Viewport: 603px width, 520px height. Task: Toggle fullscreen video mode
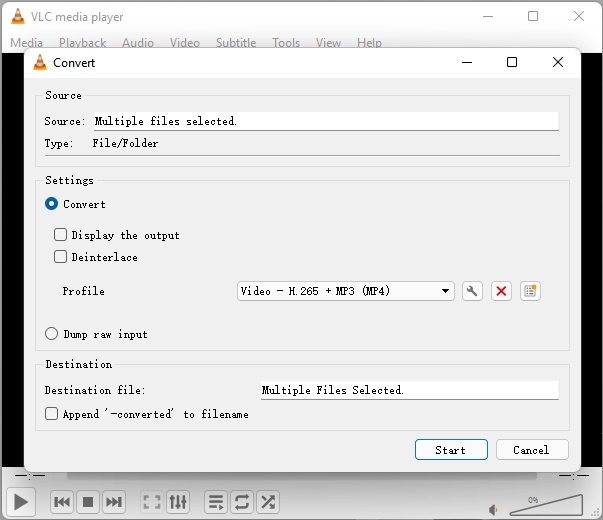(152, 502)
